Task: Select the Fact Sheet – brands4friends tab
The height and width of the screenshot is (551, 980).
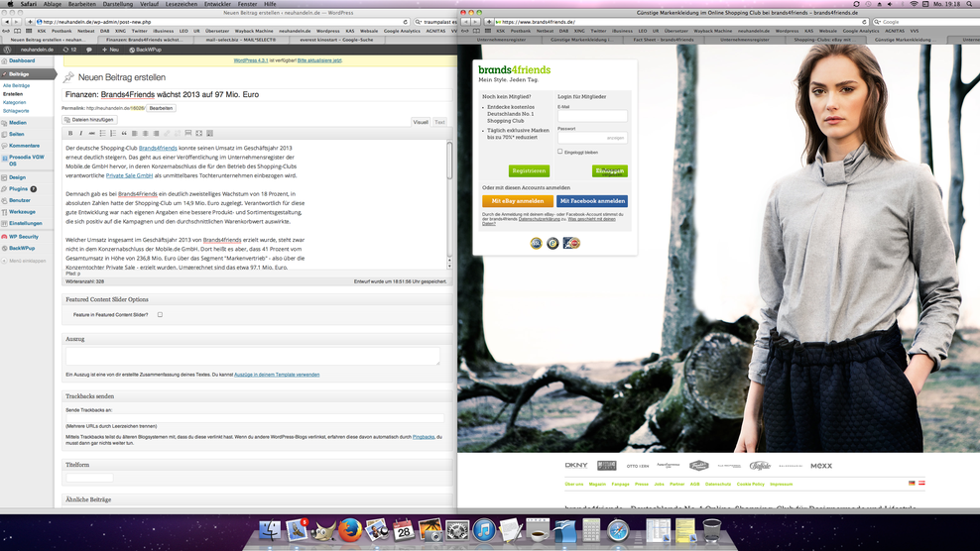Action: [664, 40]
